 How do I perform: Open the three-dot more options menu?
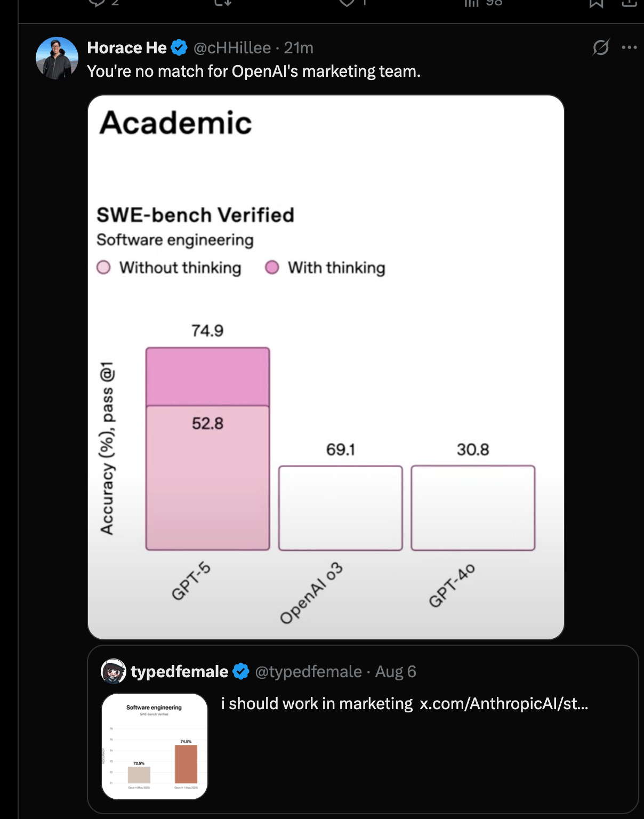coord(629,47)
